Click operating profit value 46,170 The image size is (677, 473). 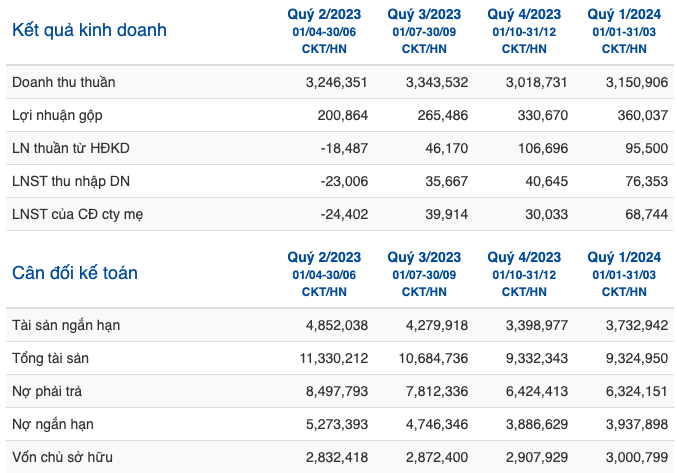click(447, 148)
